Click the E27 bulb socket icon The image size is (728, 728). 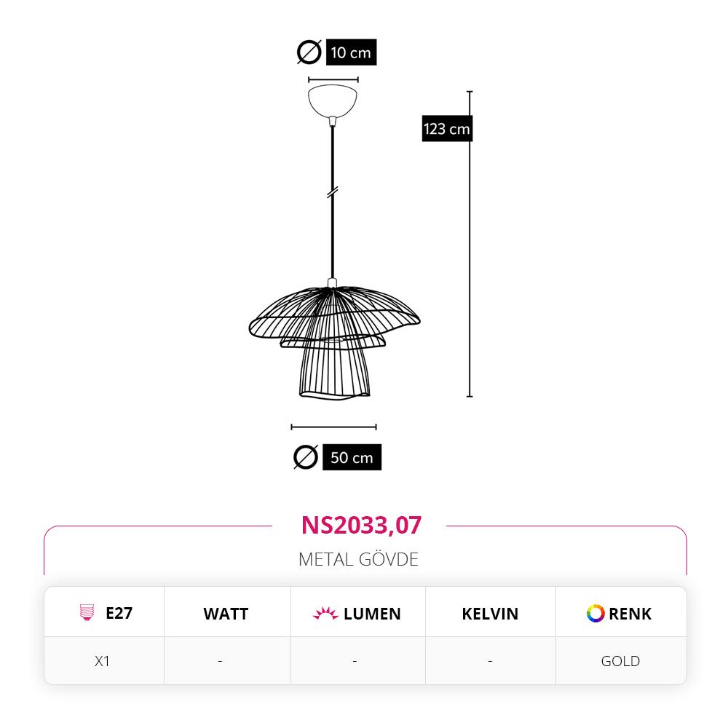[87, 613]
